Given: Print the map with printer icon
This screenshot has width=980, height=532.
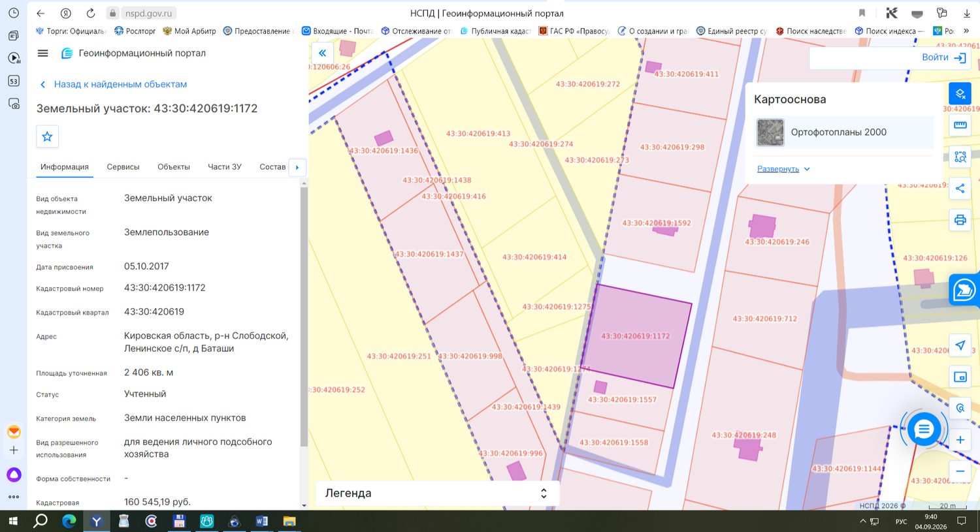Looking at the screenshot, I should 960,220.
